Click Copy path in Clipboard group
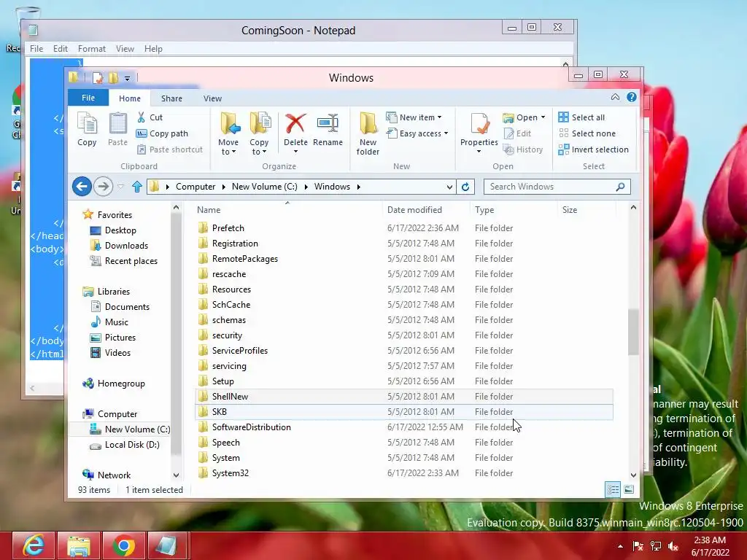Image resolution: width=747 pixels, height=560 pixels. (162, 133)
